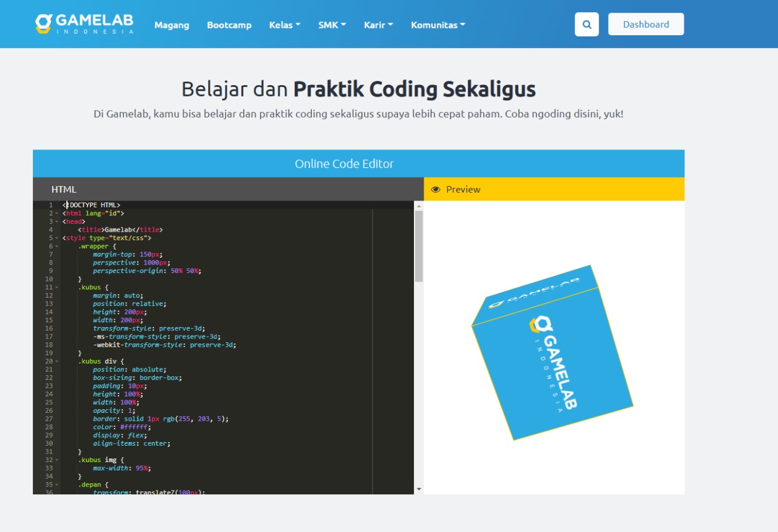
Task: Collapse the .kubus div code fold
Action: [55, 361]
